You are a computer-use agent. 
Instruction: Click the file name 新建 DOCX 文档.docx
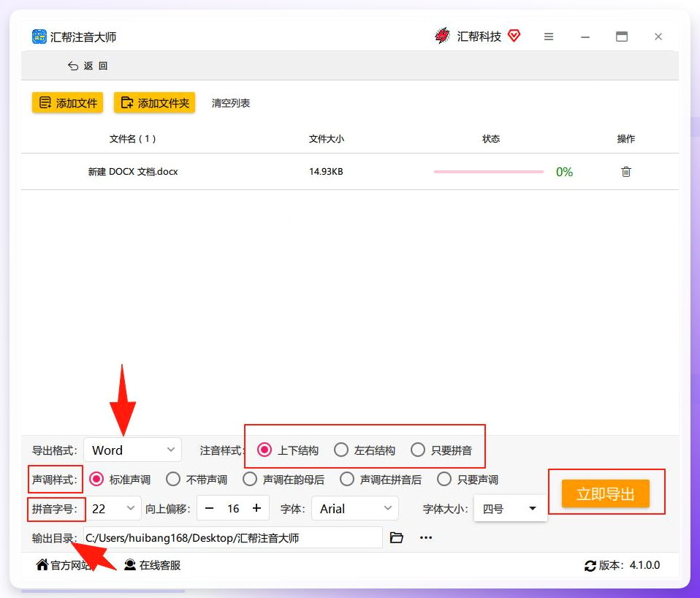[x=132, y=172]
